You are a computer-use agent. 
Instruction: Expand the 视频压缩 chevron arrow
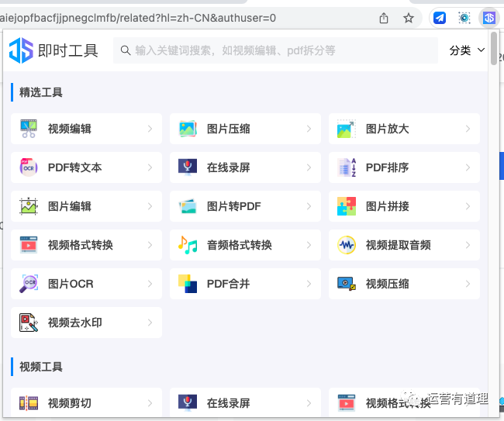(x=468, y=284)
